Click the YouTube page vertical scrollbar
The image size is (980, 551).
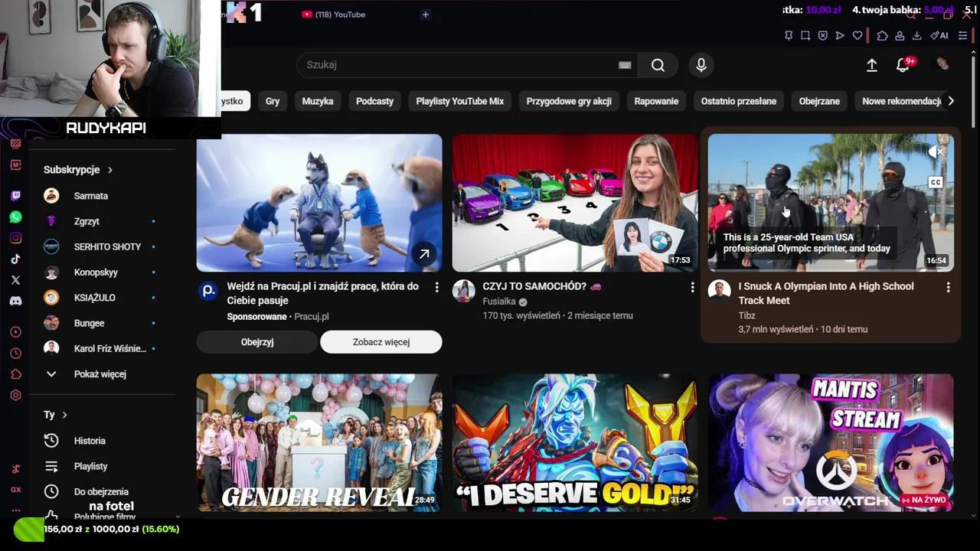[974, 90]
